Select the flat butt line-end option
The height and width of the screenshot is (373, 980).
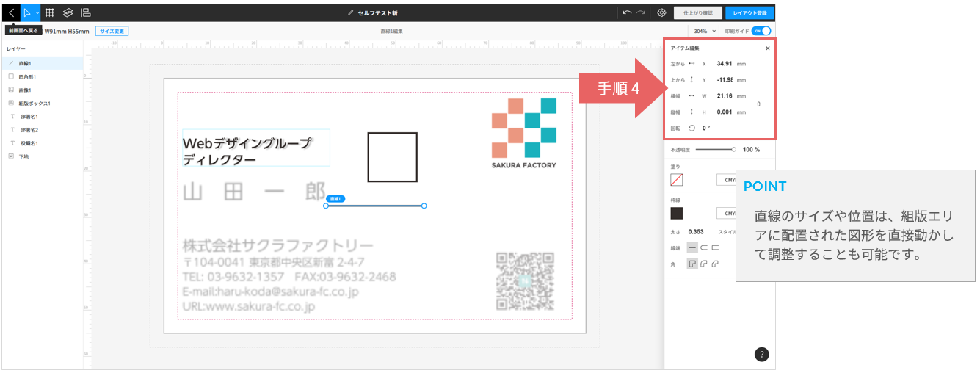click(x=692, y=248)
